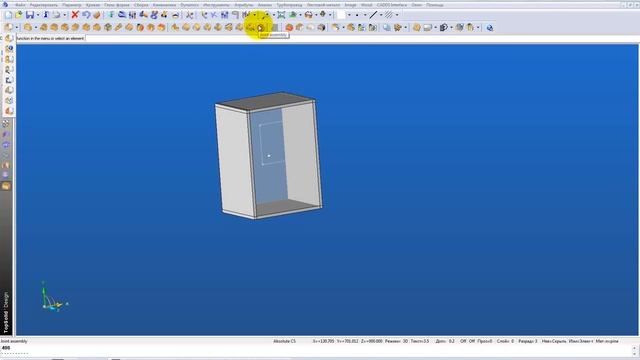
Task: Open the Wood menu
Action: 367,5
